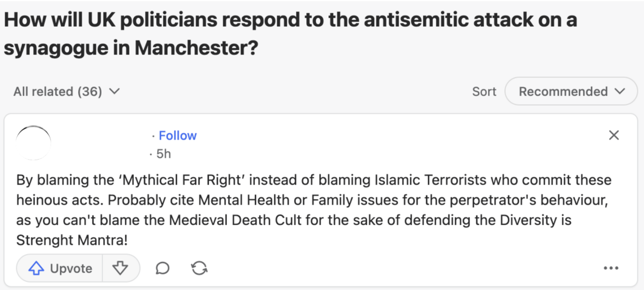Open the answer author's profile picture
644x290 pixels.
(34, 143)
